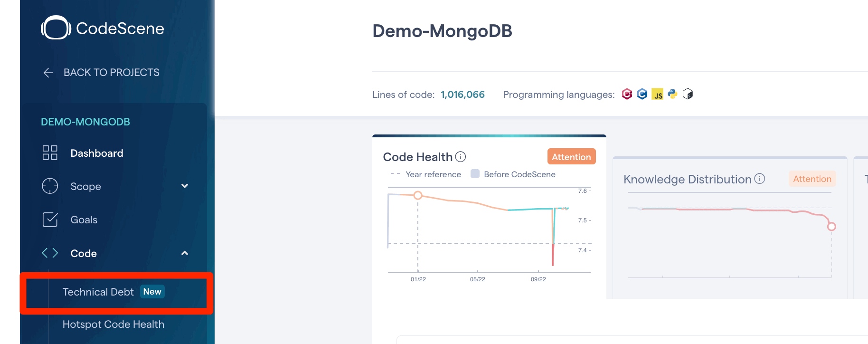Click the Knowledge Distribution info icon
Viewport: 868px width, 344px height.
click(x=760, y=179)
